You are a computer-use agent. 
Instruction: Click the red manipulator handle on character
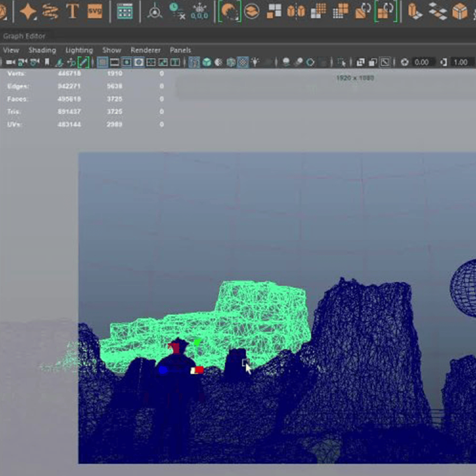tap(198, 370)
